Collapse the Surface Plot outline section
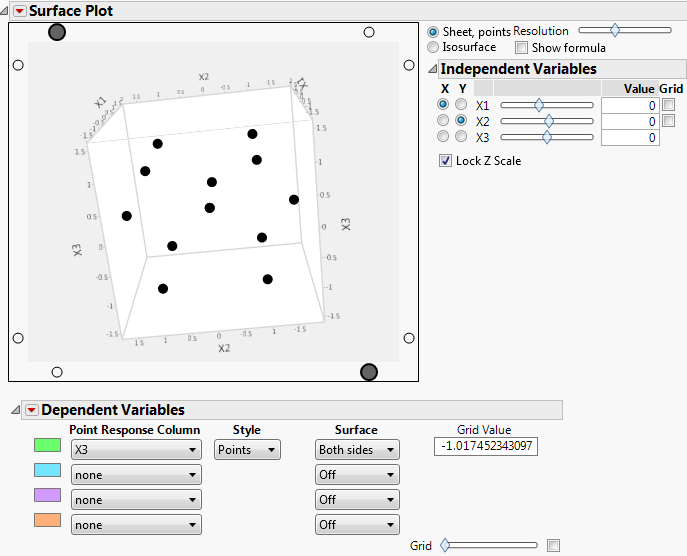This screenshot has width=687, height=556. pos(6,11)
